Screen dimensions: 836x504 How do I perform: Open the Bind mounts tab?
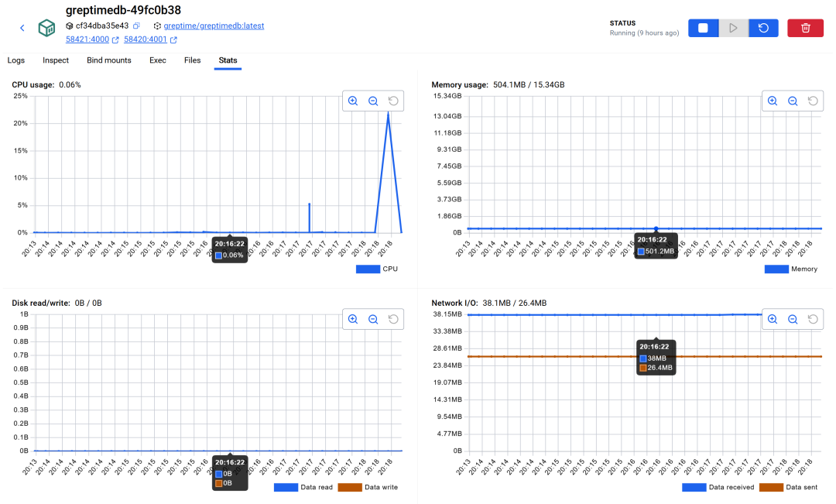[x=109, y=60]
